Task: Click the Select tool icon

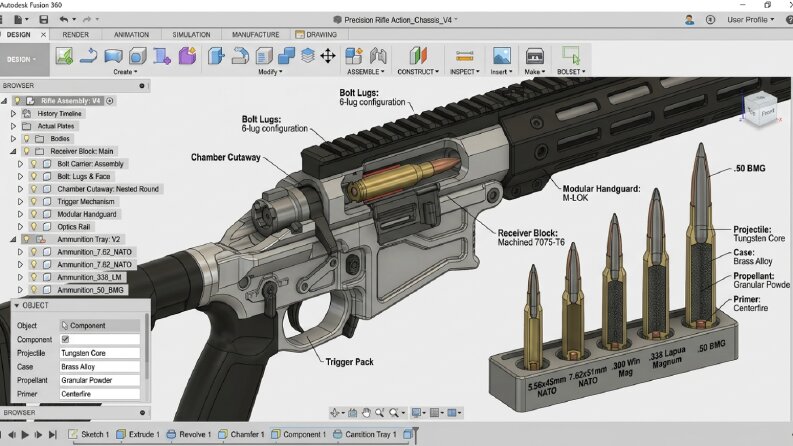Action: (571, 55)
